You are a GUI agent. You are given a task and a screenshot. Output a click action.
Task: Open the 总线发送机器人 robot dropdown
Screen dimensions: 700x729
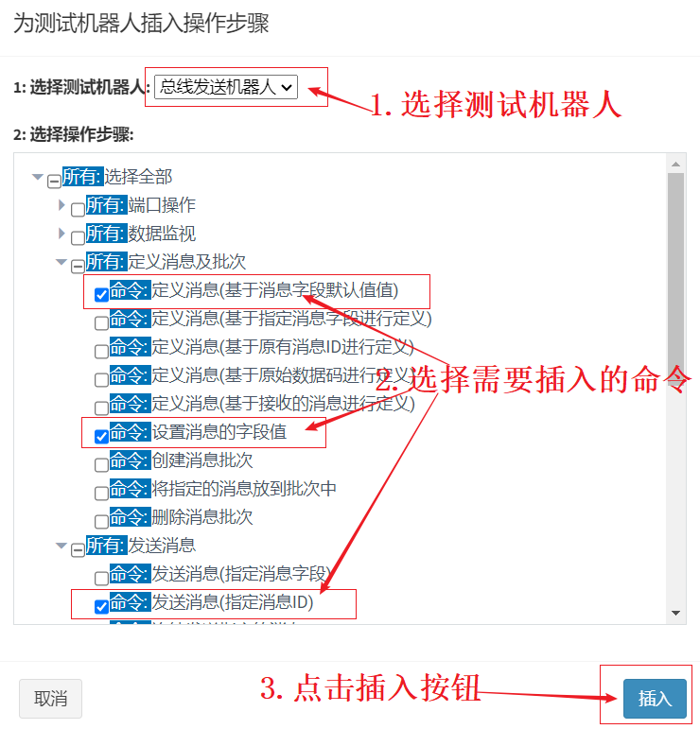(x=226, y=87)
